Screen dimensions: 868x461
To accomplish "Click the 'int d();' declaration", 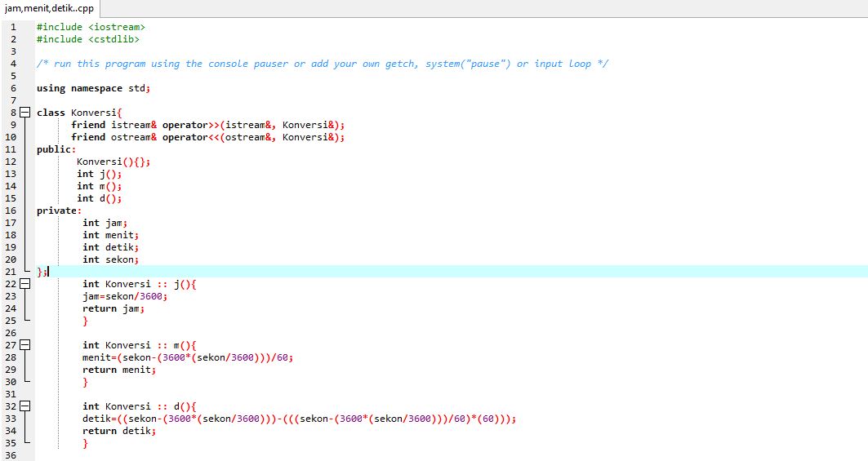I will click(x=99, y=198).
